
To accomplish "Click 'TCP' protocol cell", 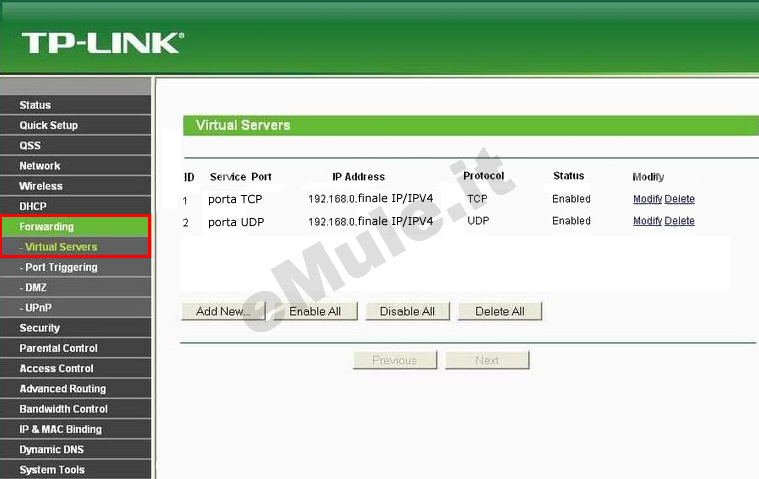I will point(477,199).
